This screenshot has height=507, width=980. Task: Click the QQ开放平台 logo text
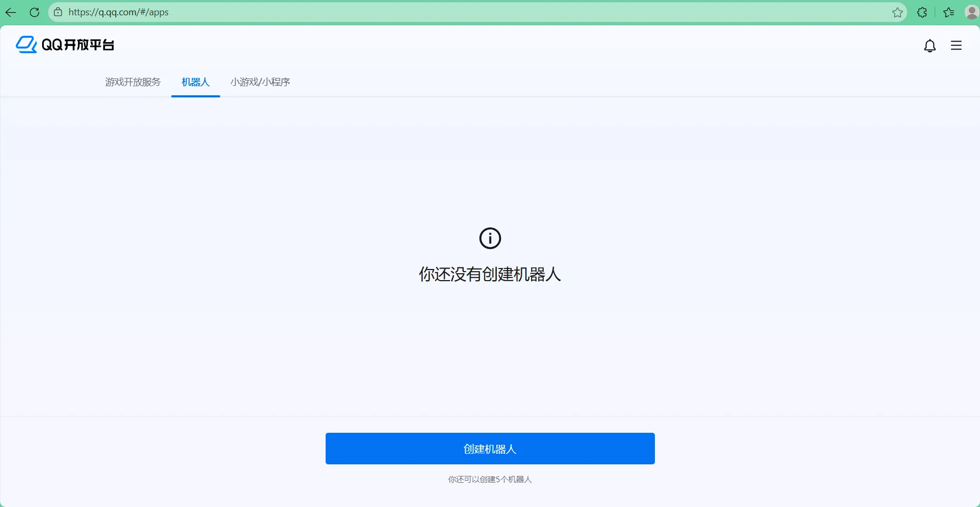click(77, 45)
